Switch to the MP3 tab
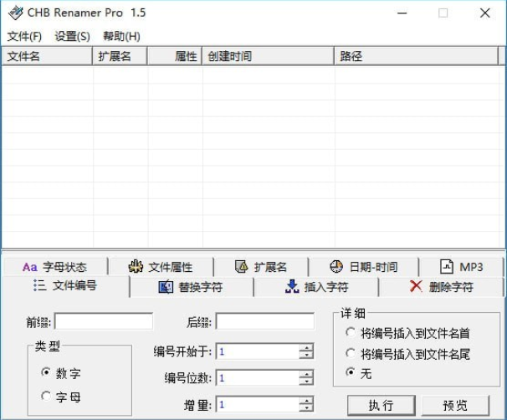Viewport: 507px width, 420px height. (x=462, y=267)
